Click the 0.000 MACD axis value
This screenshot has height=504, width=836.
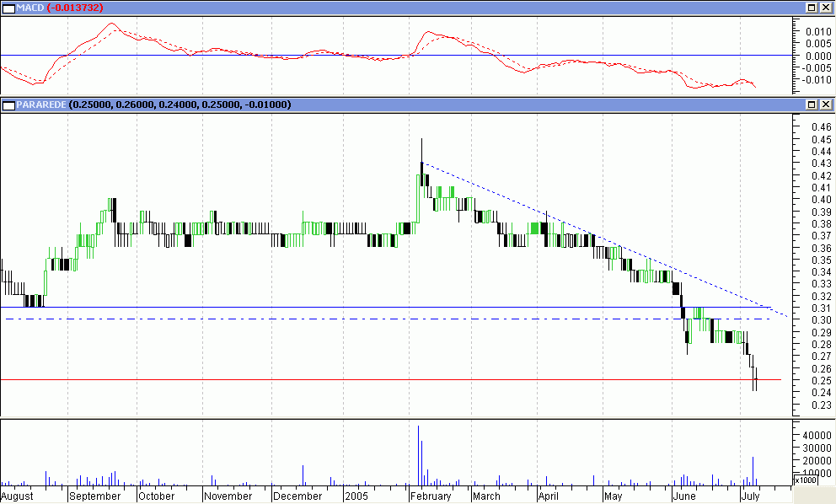coord(818,56)
